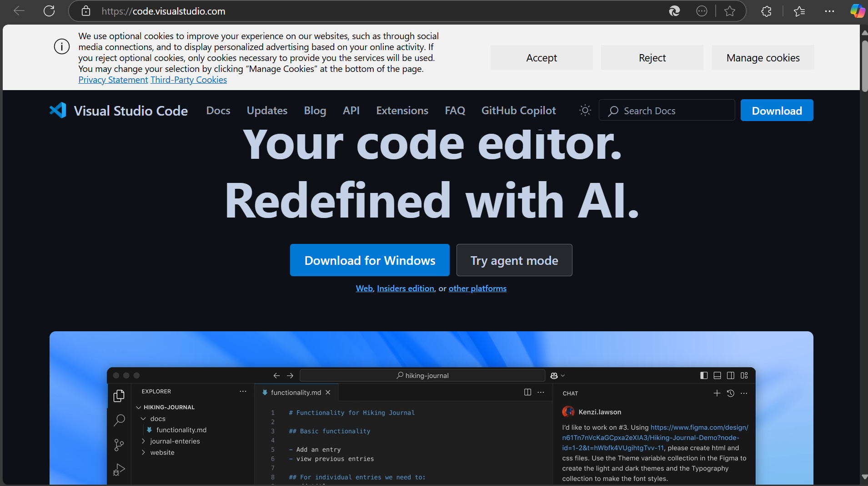The height and width of the screenshot is (486, 868).
Task: Open the API nav item
Action: pyautogui.click(x=351, y=111)
